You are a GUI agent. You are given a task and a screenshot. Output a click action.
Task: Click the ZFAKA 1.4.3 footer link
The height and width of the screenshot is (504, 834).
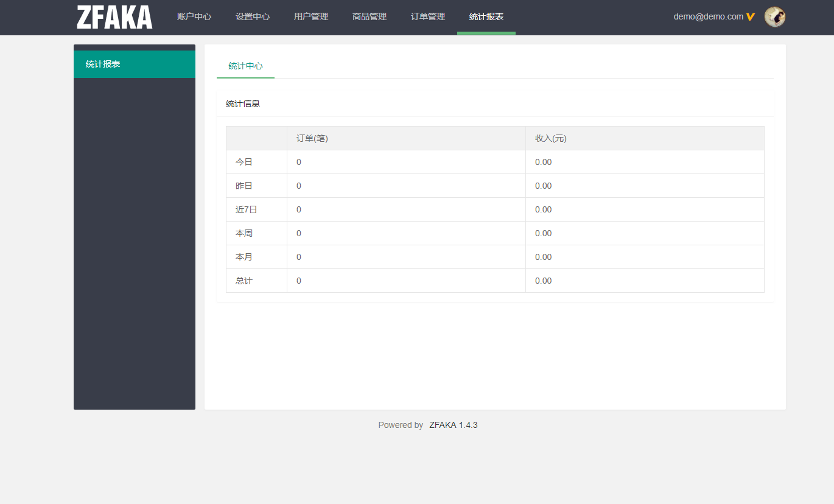point(453,425)
